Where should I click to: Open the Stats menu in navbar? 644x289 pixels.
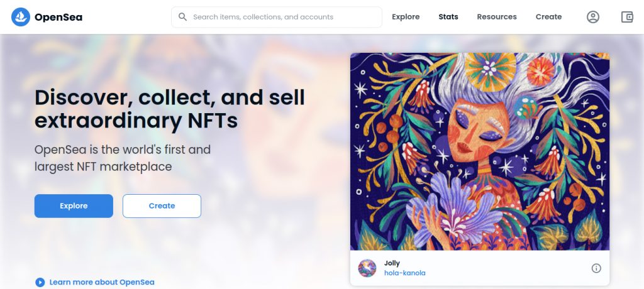tap(448, 17)
